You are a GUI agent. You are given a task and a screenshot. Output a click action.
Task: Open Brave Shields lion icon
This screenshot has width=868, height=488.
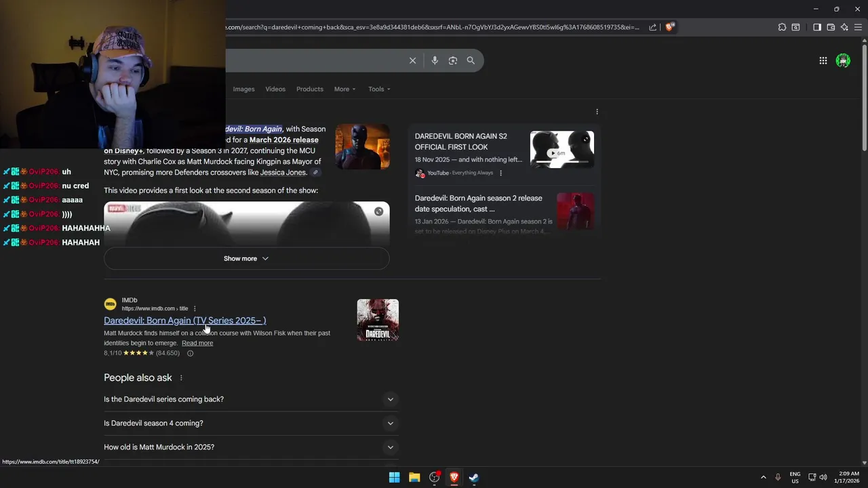pyautogui.click(x=669, y=27)
